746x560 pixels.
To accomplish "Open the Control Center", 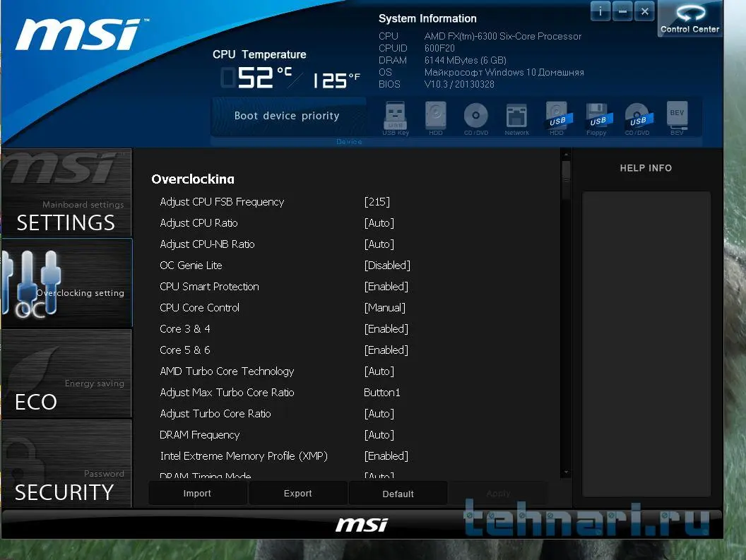I will 690,19.
